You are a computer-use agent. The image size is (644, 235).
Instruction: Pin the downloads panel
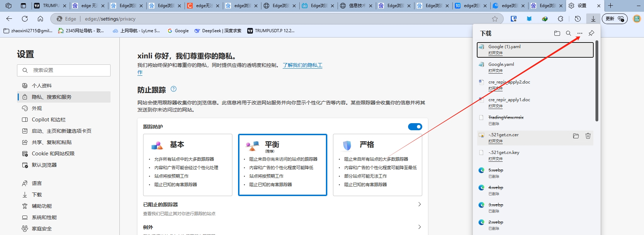point(591,33)
